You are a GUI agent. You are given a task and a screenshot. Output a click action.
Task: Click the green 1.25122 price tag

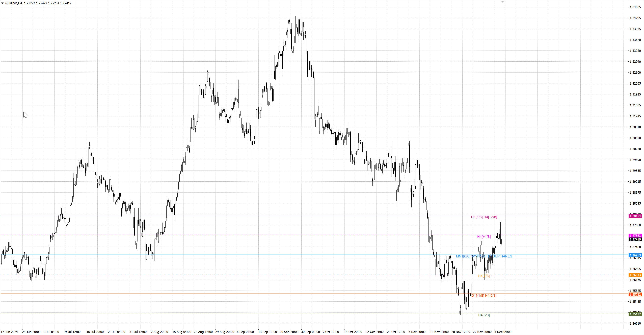tap(635, 314)
